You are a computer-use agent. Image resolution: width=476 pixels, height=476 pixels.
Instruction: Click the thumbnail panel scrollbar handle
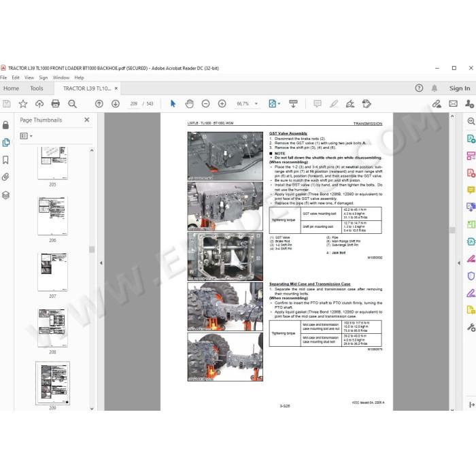(x=92, y=250)
